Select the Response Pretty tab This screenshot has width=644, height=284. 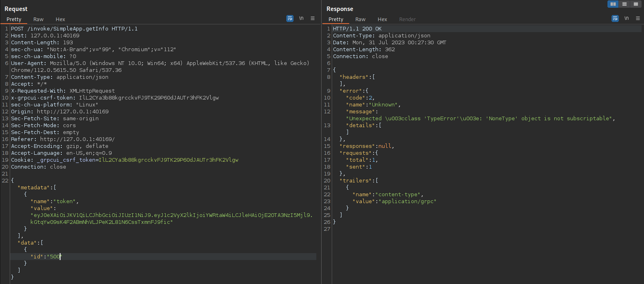click(x=336, y=20)
